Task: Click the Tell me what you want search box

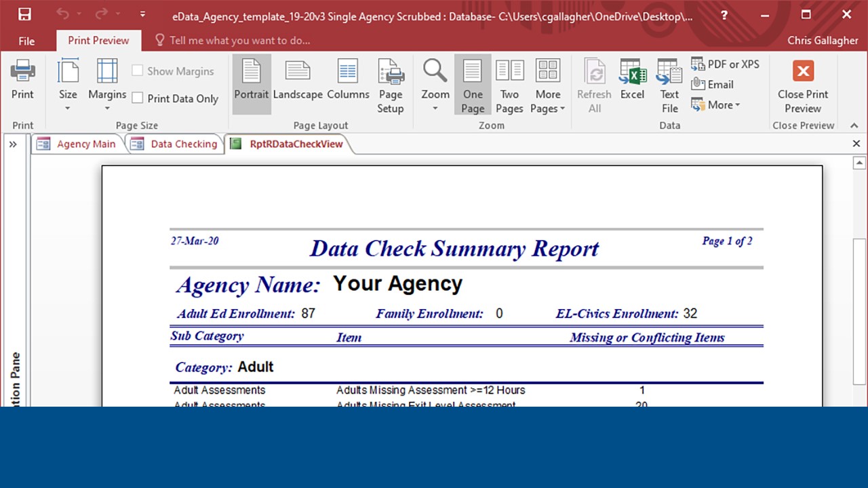Action: [x=239, y=41]
